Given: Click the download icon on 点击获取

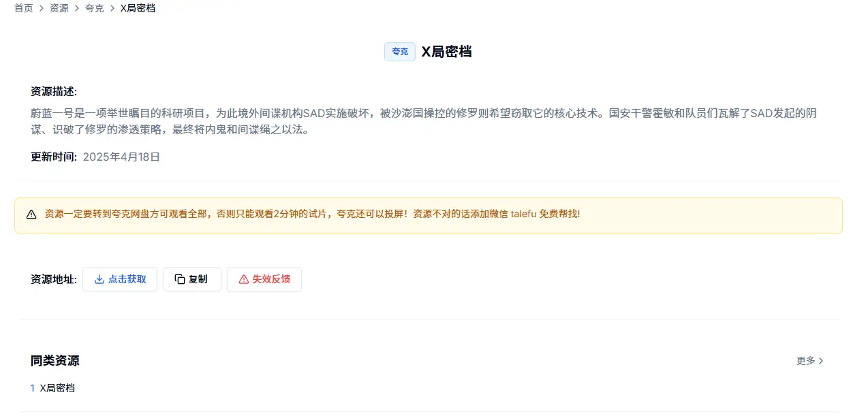Looking at the screenshot, I should (x=99, y=279).
